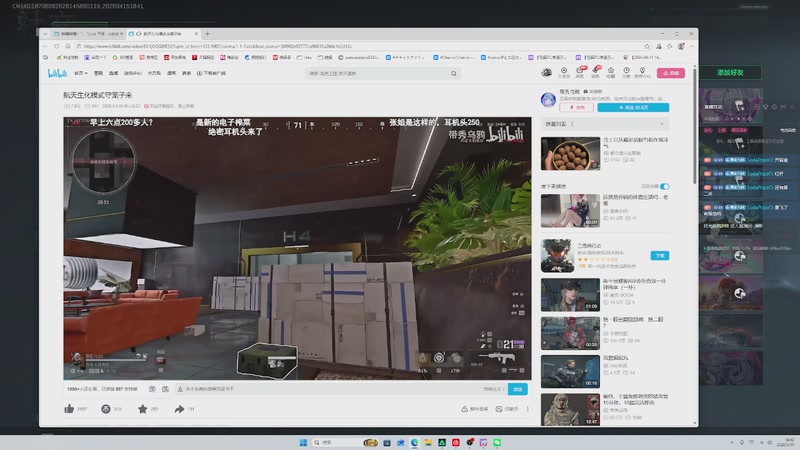Switch to the first browser tab

[88, 34]
